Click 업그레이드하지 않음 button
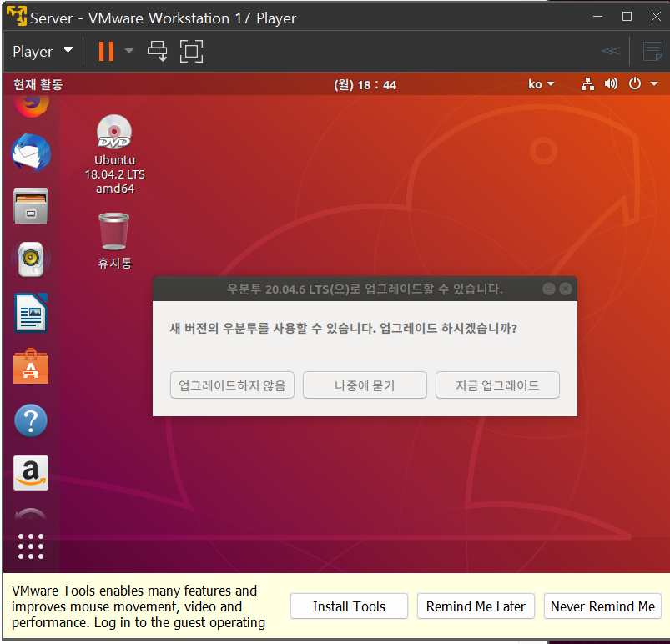Screen dimensions: 670x644 [232, 385]
